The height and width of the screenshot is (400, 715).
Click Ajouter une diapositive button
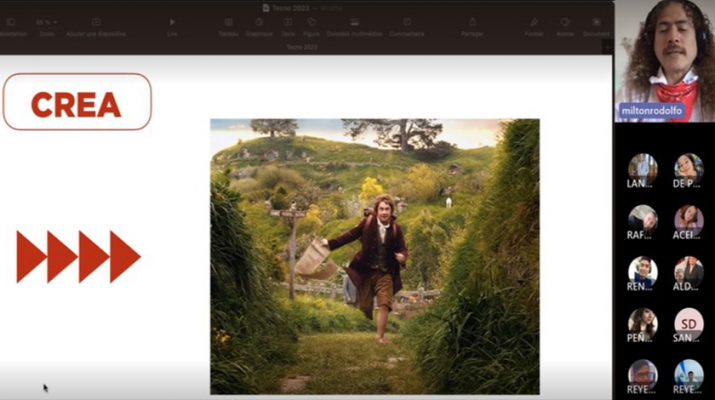(x=96, y=23)
